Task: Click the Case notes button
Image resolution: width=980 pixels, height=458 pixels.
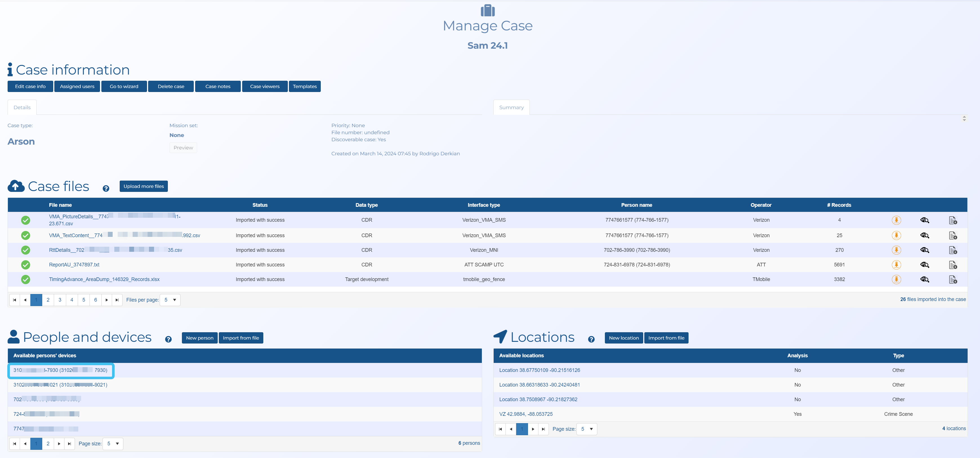Action: 218,86
